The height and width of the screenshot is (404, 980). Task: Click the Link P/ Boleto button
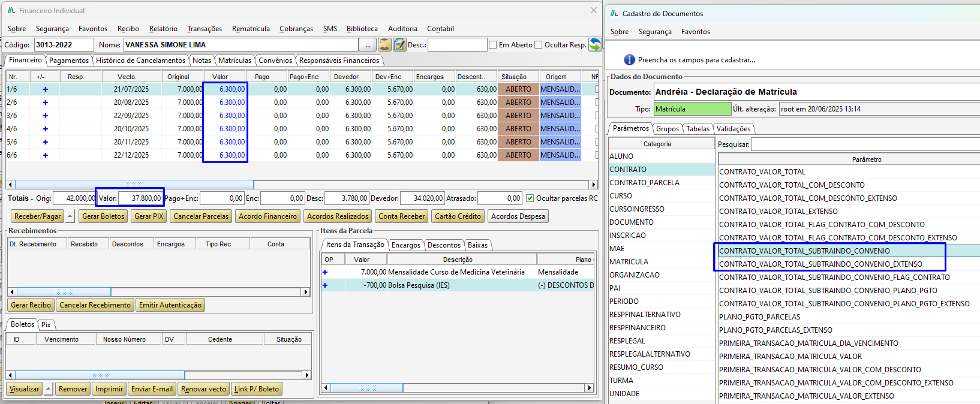(x=257, y=389)
